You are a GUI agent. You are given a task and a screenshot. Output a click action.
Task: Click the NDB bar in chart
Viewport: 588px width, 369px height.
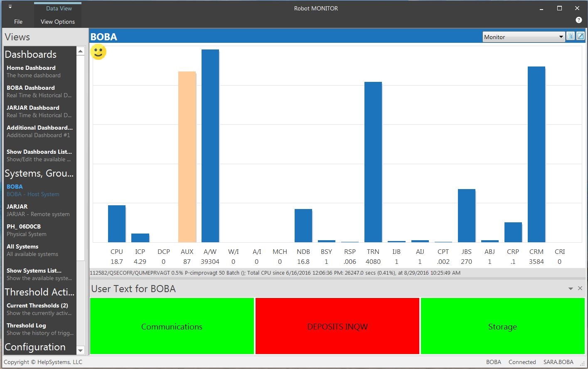coord(303,226)
